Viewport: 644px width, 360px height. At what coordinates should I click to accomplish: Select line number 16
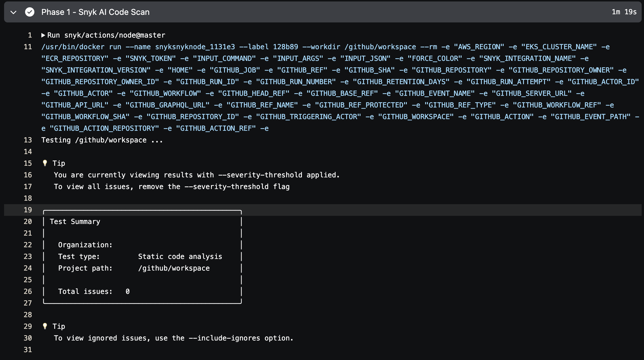(x=28, y=175)
